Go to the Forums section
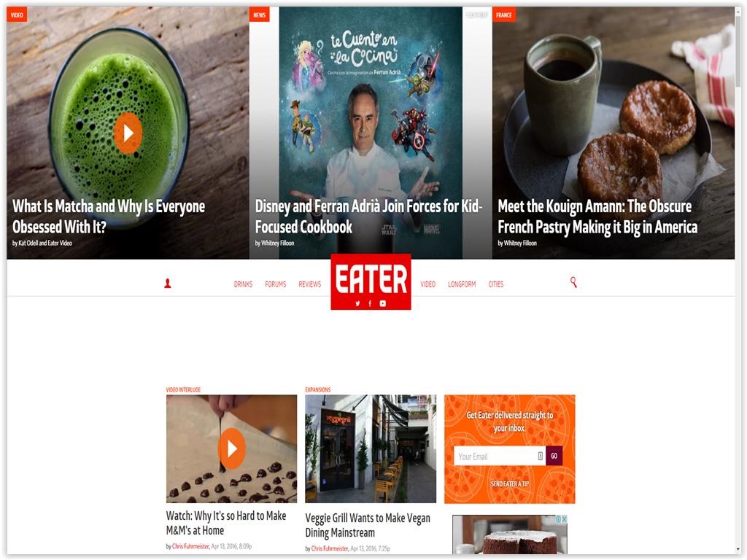Viewport: 747px width, 560px height. pos(275,284)
